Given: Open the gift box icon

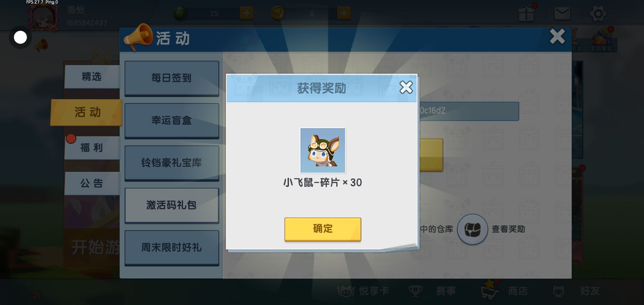Looking at the screenshot, I should (x=526, y=13).
